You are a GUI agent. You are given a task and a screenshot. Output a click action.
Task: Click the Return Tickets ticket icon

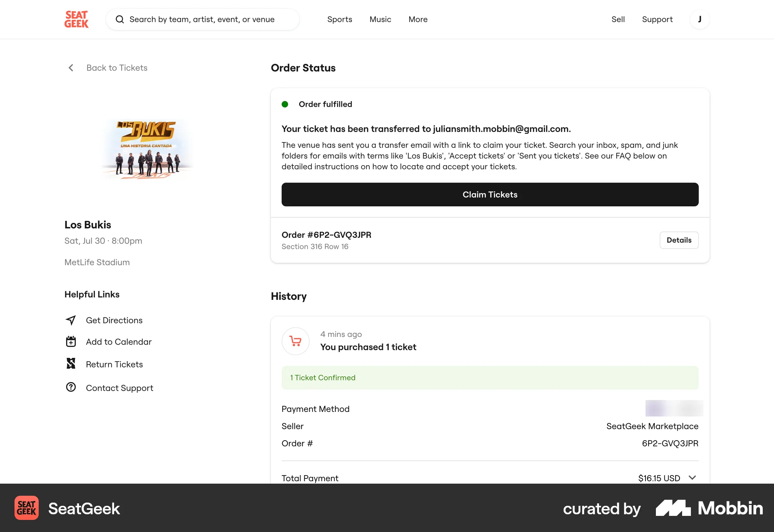click(x=71, y=364)
